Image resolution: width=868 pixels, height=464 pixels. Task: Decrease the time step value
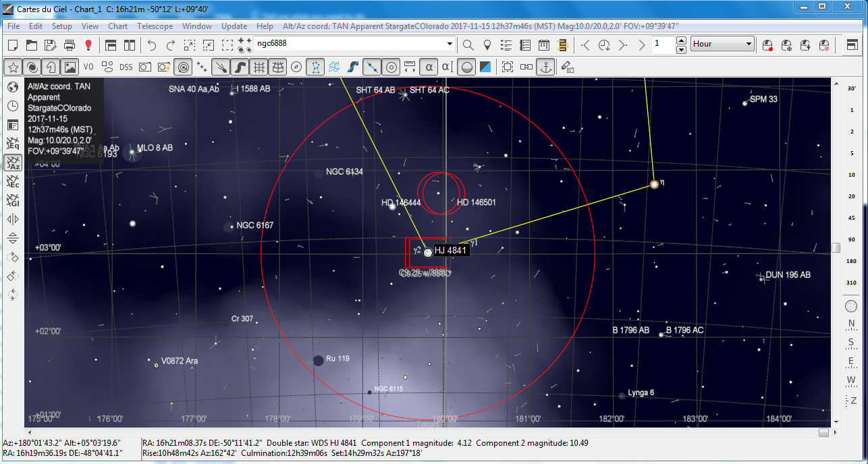(681, 49)
